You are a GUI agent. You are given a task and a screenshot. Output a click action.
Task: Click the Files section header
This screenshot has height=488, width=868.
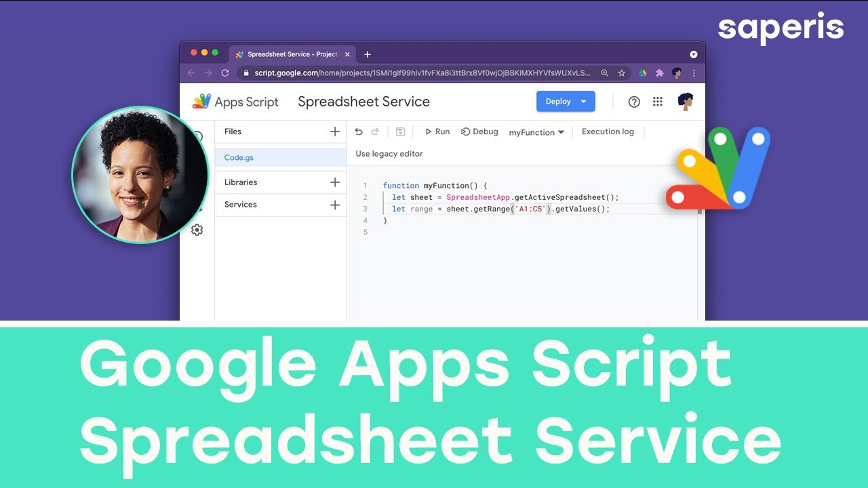[x=233, y=131]
